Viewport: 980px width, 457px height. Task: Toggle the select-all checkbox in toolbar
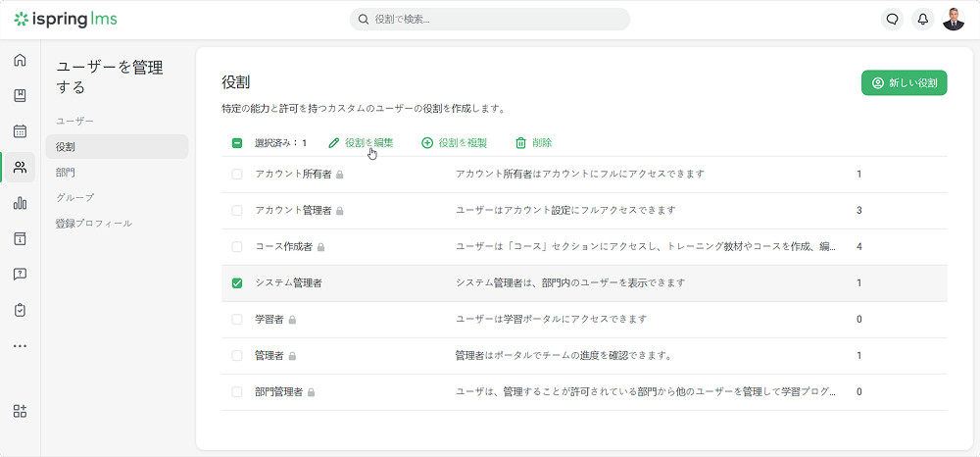click(x=237, y=143)
